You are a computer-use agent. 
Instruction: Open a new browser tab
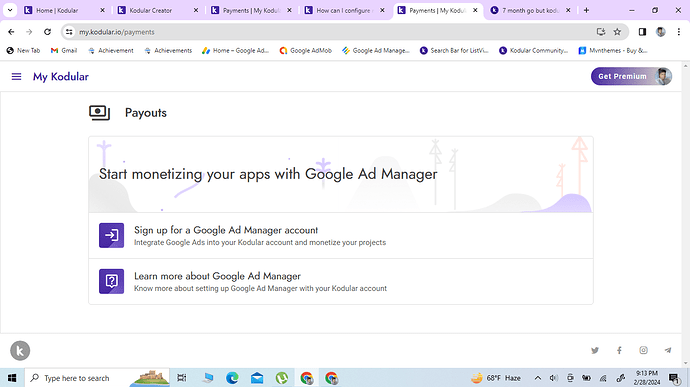point(586,10)
